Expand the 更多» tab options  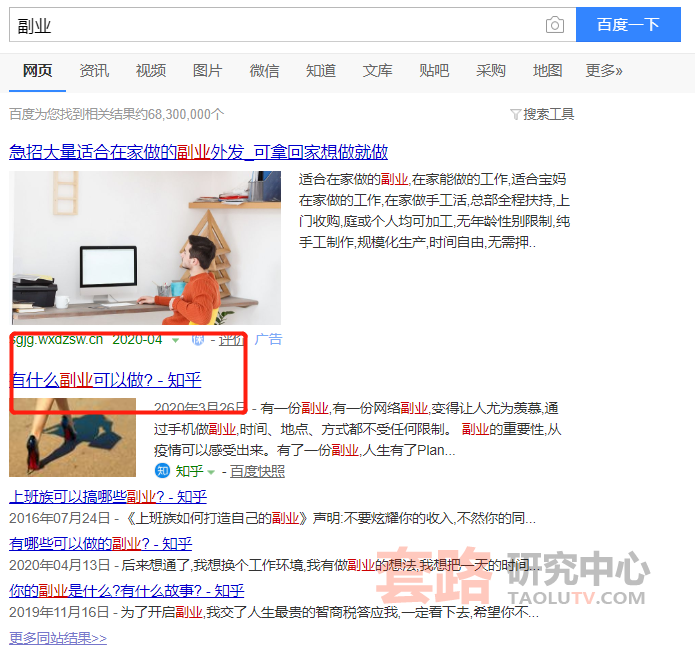tap(604, 70)
